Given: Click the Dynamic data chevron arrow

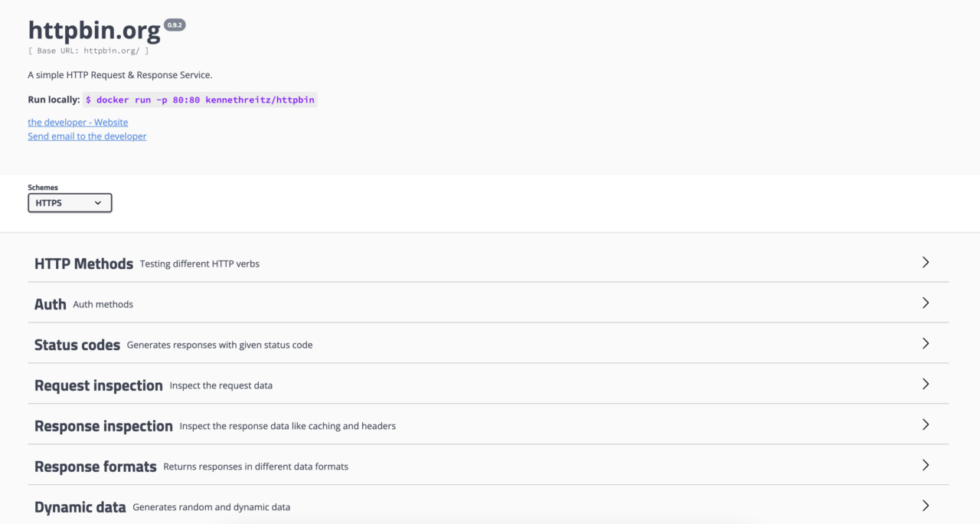Looking at the screenshot, I should pyautogui.click(x=925, y=506).
